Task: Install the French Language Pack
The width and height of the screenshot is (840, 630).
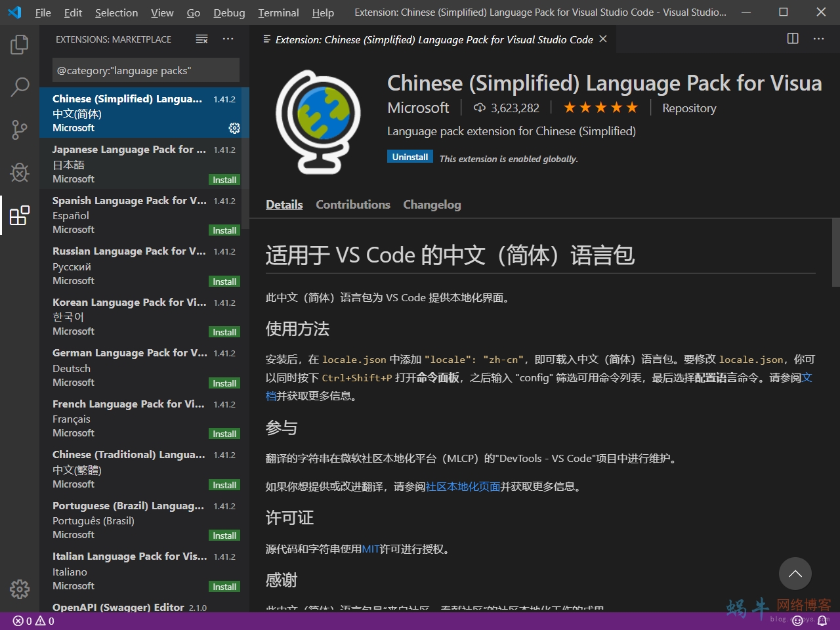Action: [224, 434]
